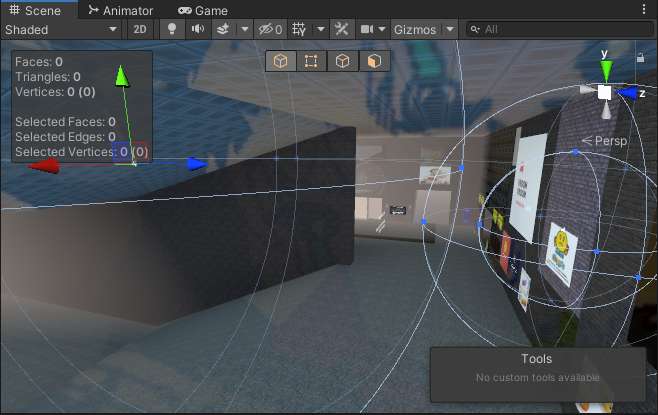Switch to the Game tab
Viewport: 658px width, 415px height.
(203, 10)
